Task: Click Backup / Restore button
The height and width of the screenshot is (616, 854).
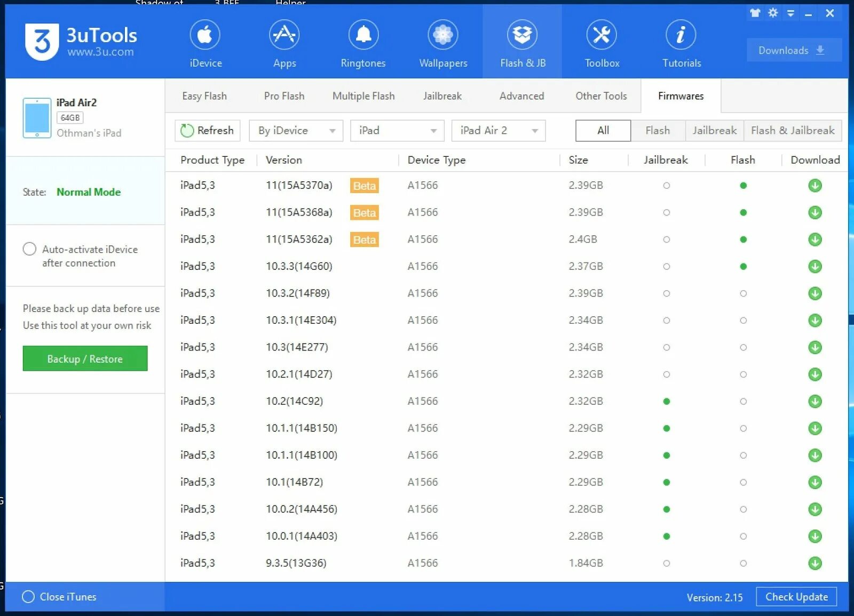Action: (85, 358)
